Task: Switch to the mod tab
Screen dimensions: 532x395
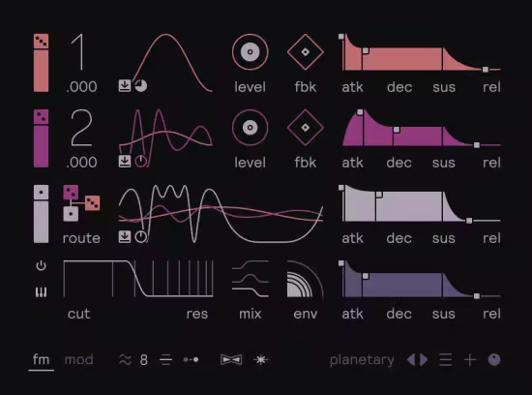Action: point(78,360)
